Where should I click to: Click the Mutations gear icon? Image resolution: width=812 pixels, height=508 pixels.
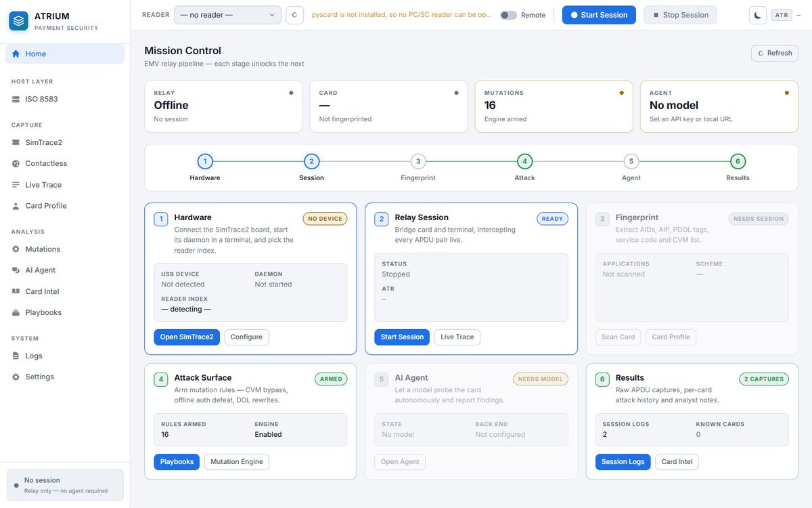coord(16,249)
